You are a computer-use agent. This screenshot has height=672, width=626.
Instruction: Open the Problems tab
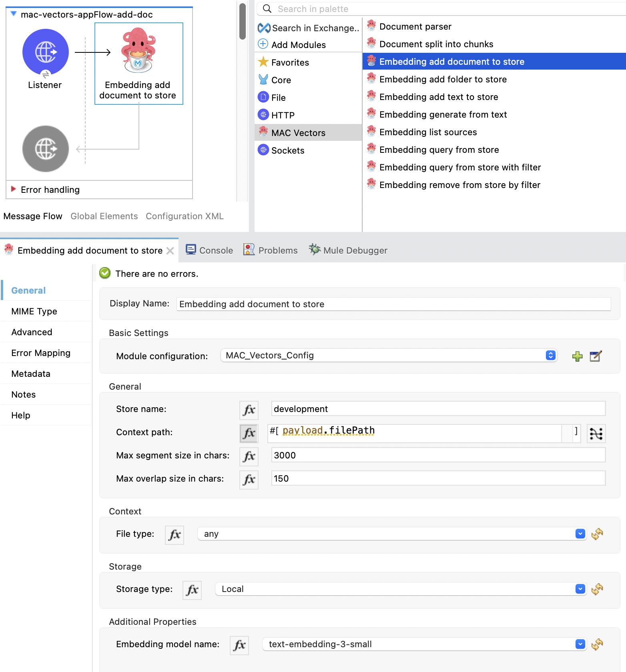[271, 250]
